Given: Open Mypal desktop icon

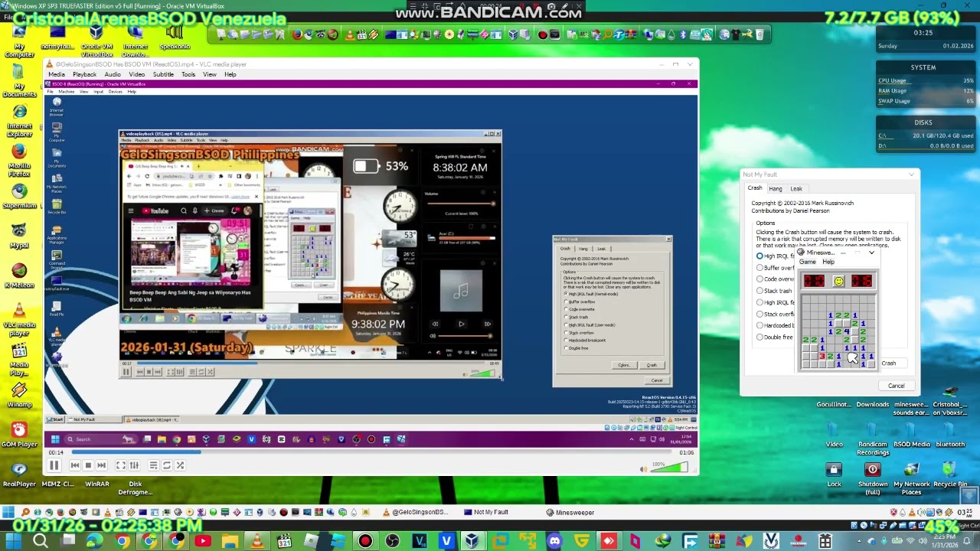Looking at the screenshot, I should coord(19,236).
